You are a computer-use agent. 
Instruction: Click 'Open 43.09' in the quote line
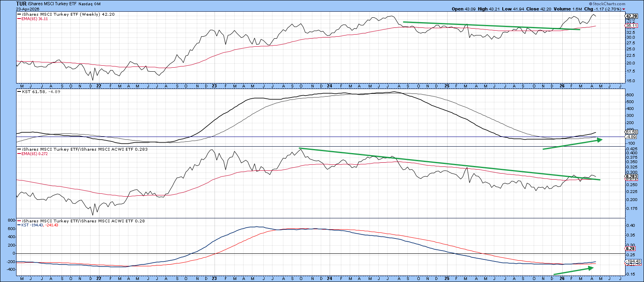[x=464, y=9]
